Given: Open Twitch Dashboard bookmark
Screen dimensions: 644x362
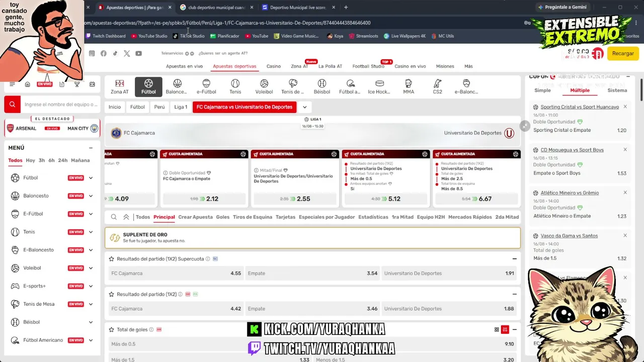Looking at the screenshot, I should click(106, 36).
